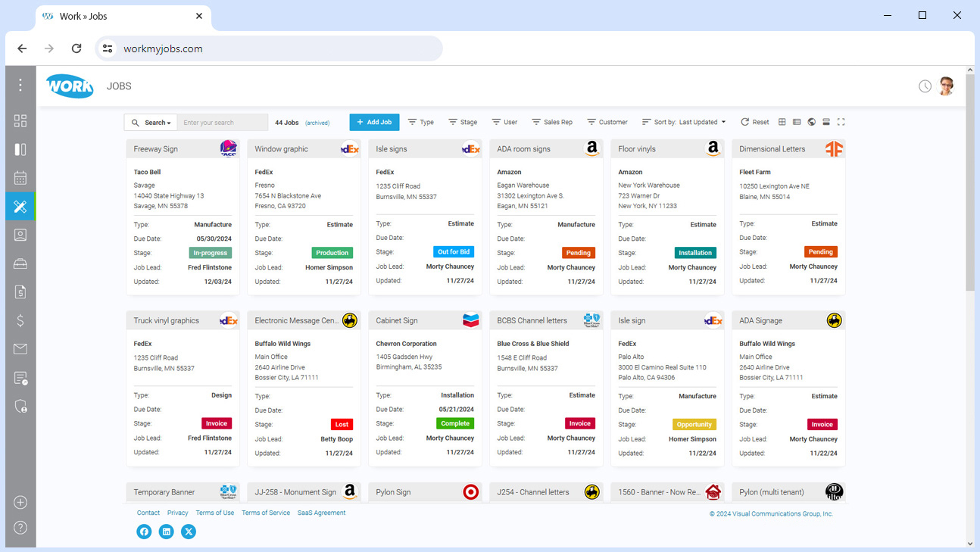Open the globe map view
Viewport: 980px width, 552px height.
[x=812, y=122]
